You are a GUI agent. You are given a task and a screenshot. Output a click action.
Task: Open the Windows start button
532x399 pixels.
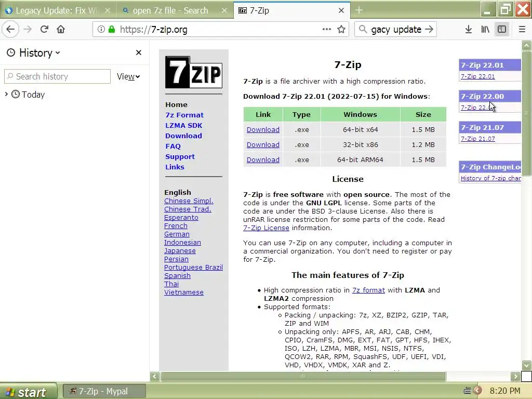[29, 391]
